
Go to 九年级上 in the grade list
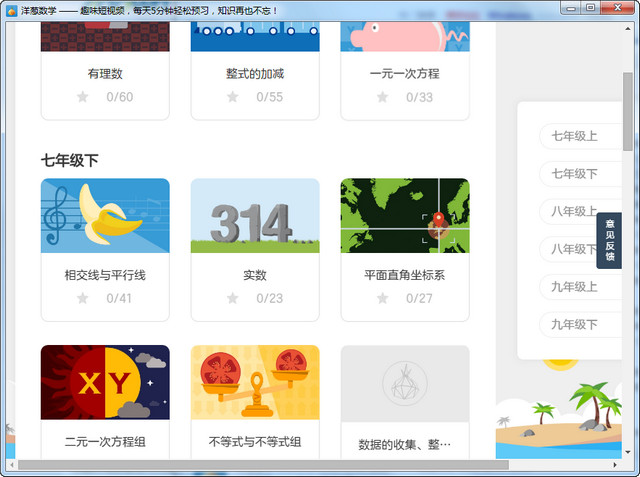point(580,287)
